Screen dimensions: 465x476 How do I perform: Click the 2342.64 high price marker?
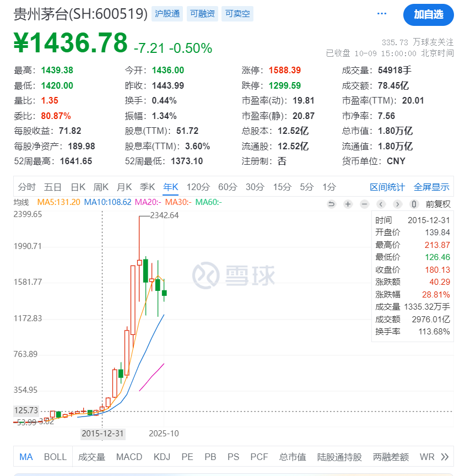[x=164, y=215]
